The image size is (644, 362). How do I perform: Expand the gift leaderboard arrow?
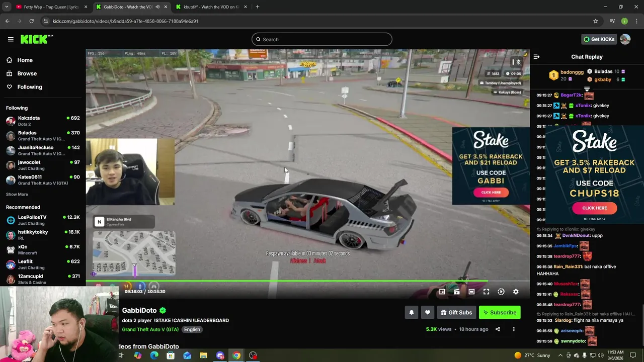[x=587, y=89]
